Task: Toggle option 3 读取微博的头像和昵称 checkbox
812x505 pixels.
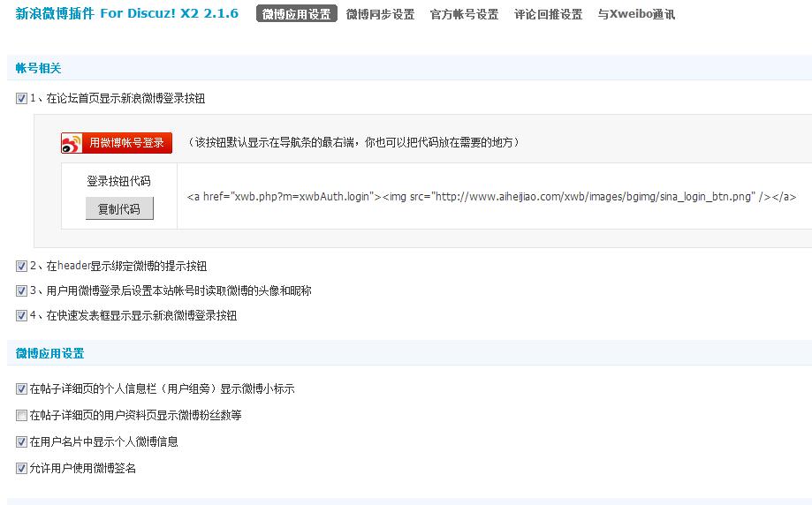Action: click(21, 290)
